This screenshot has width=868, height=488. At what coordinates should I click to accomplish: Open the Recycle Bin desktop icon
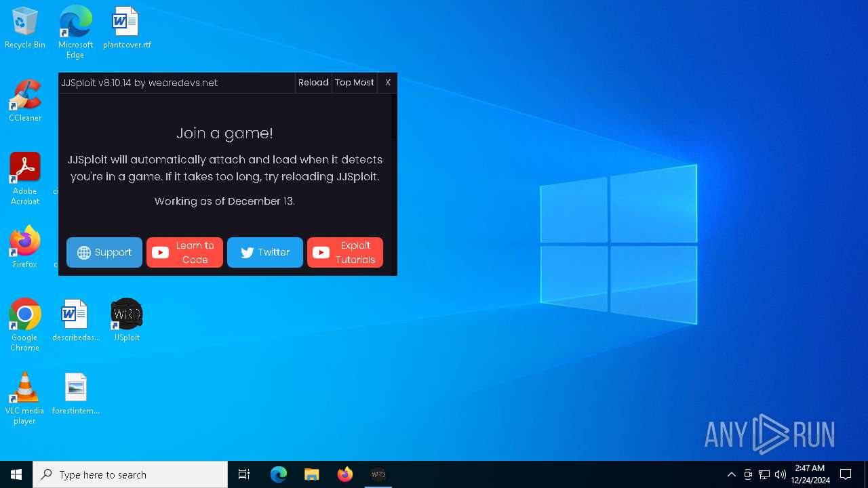point(25,28)
